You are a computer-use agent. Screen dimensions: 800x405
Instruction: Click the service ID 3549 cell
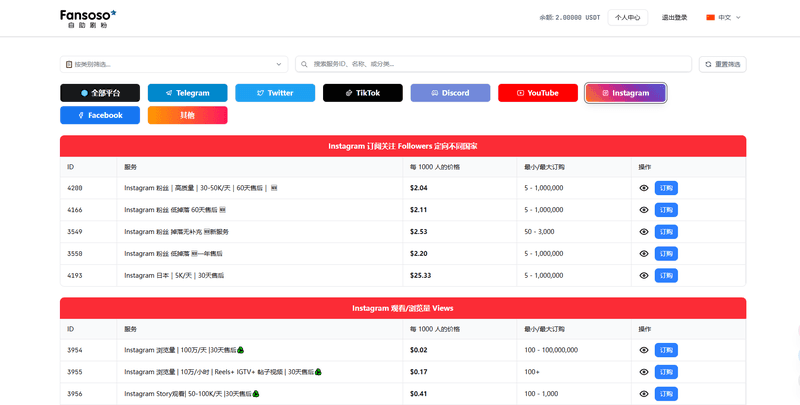pyautogui.click(x=74, y=232)
